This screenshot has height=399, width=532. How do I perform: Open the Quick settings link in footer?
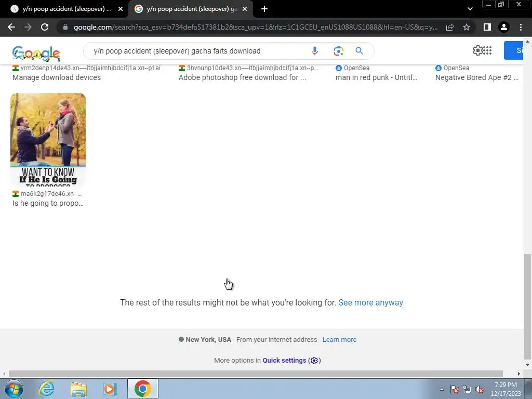(291, 361)
